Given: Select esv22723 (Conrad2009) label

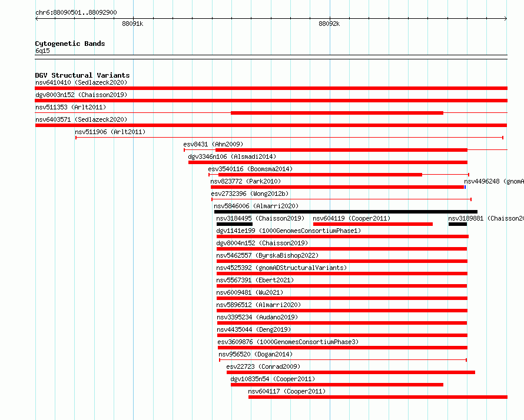Looking at the screenshot, I should tap(263, 366).
